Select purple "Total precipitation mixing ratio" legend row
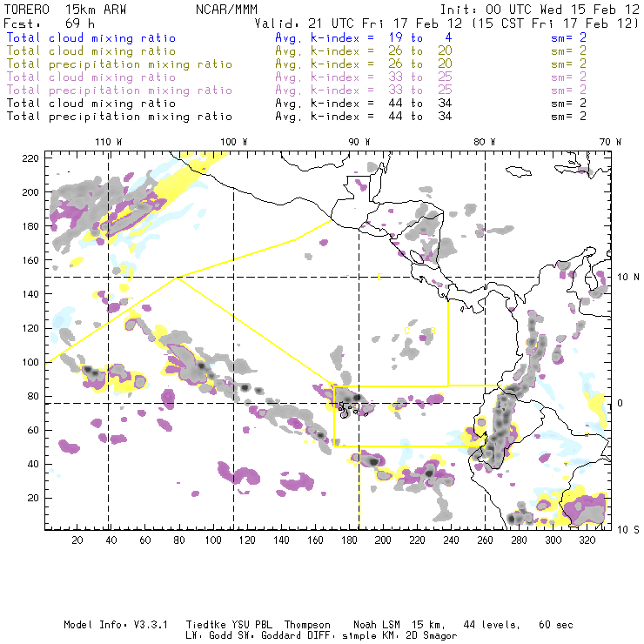 tap(119, 91)
